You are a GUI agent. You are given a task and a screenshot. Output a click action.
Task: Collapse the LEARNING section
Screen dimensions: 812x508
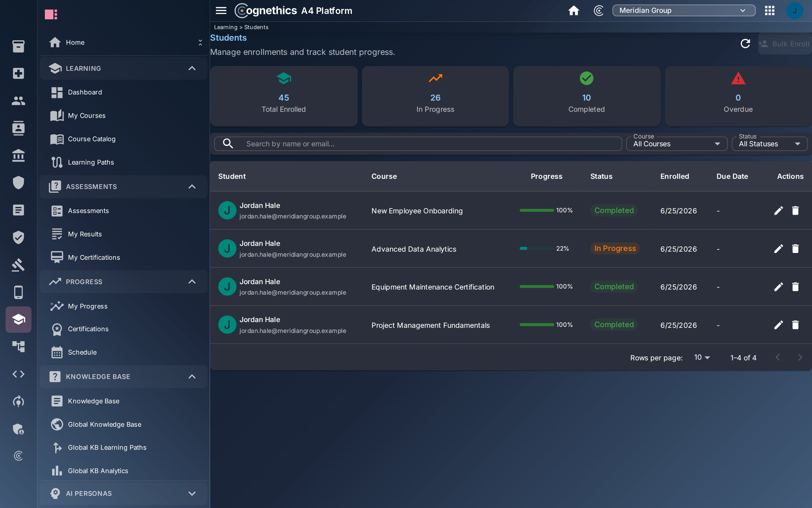click(191, 68)
